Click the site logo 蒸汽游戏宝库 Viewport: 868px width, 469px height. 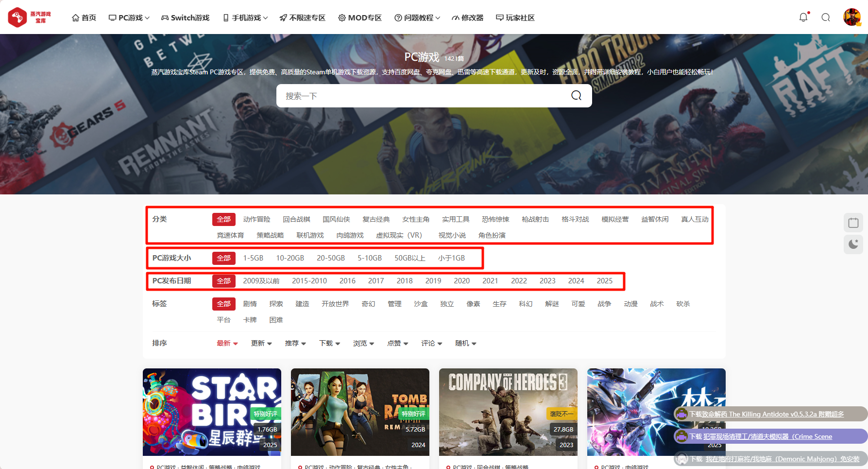30,17
